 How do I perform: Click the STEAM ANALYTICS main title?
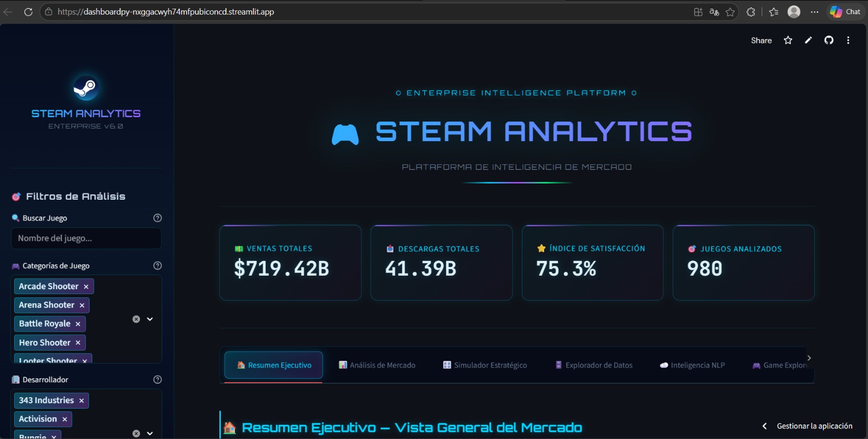pos(534,132)
